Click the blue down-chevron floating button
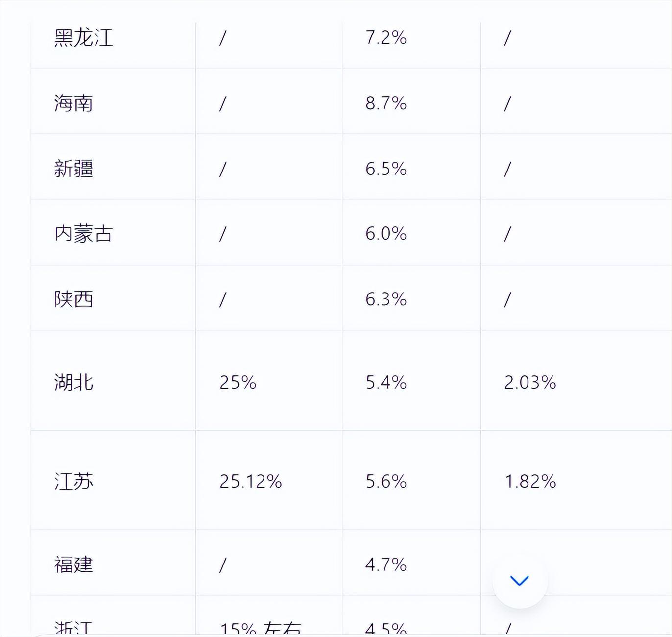Screen dimensions: 672x637 click(x=520, y=581)
